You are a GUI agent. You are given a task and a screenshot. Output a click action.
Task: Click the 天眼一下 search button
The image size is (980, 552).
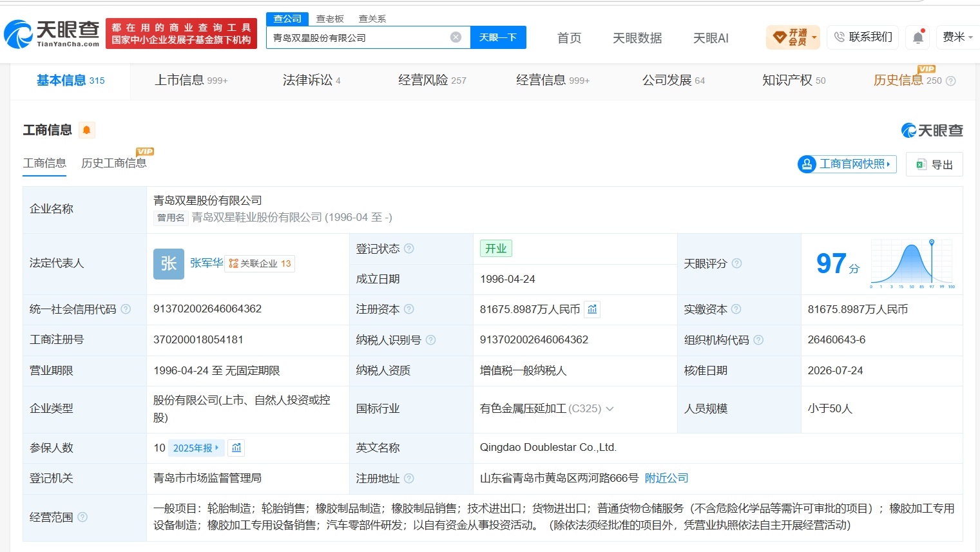click(x=498, y=37)
